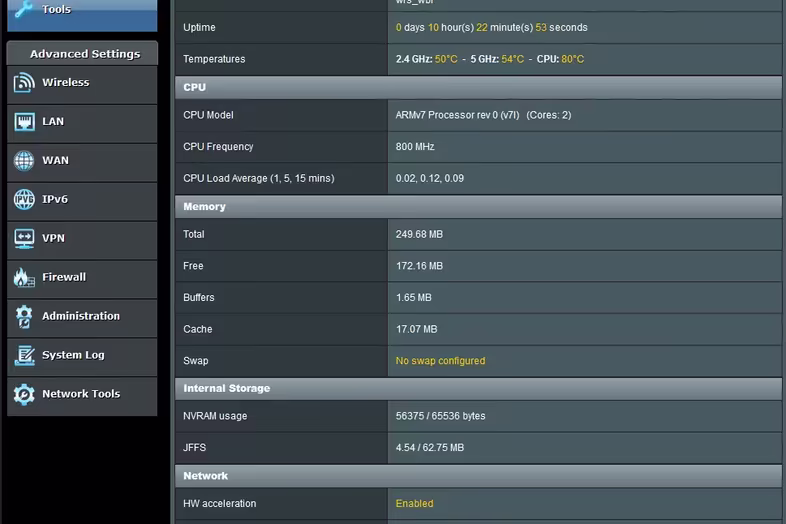Click the JFFS 4.54 / 62.75 MB value
The image size is (786, 524).
[430, 448]
